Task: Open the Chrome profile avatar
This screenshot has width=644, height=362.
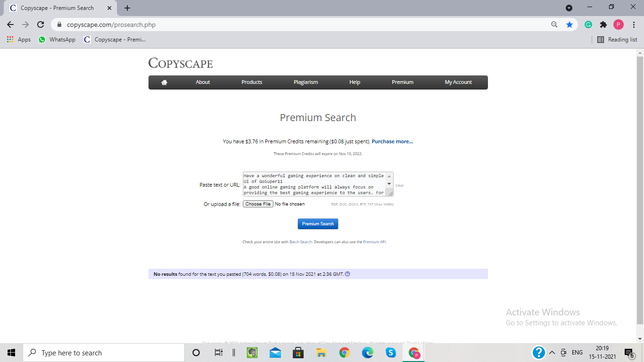Action: (x=619, y=25)
